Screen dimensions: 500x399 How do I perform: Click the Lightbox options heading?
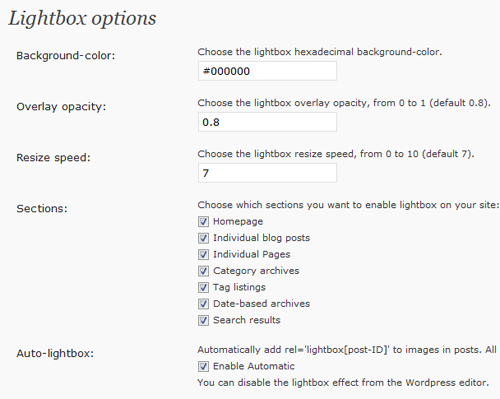point(82,18)
